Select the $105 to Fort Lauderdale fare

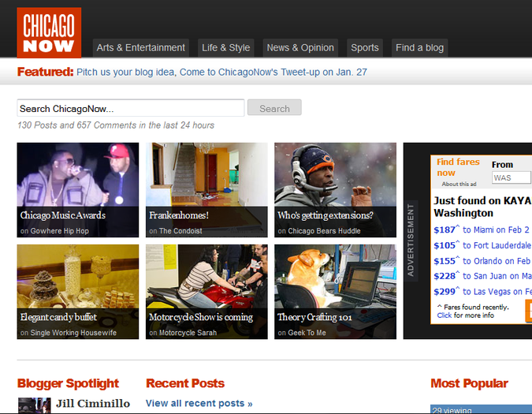482,245
